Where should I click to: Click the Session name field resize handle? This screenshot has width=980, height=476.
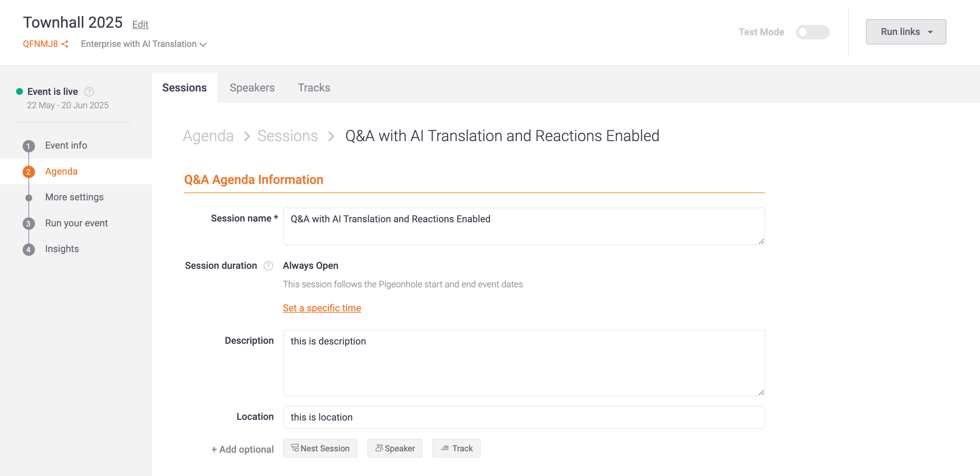pyautogui.click(x=761, y=241)
